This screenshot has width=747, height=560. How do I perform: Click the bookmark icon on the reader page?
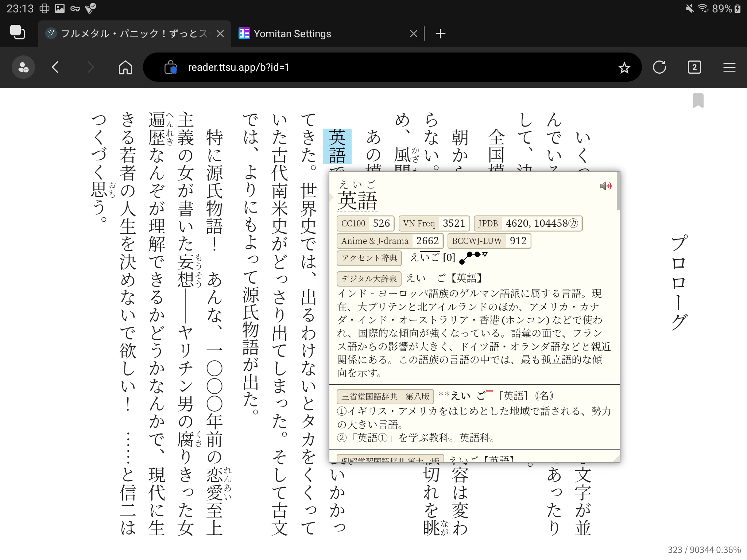(x=698, y=100)
